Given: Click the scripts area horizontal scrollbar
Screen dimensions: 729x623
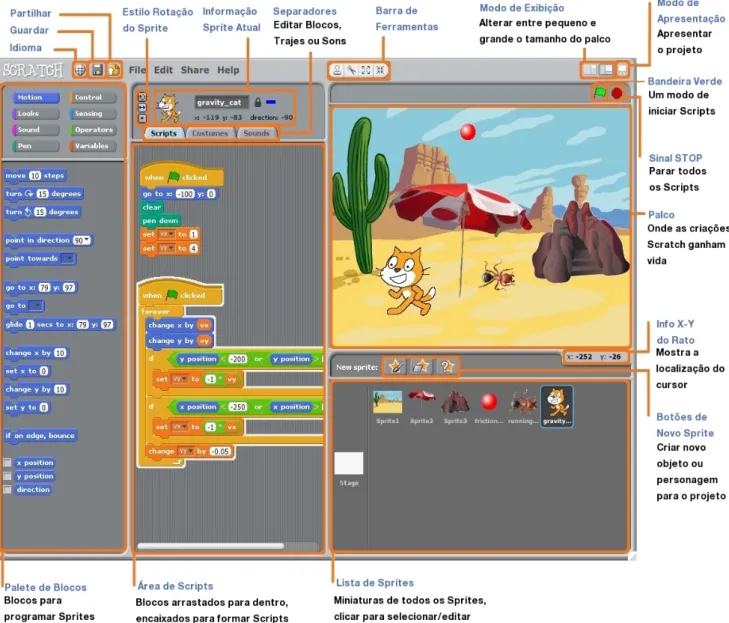Looking at the screenshot, I should [211, 546].
